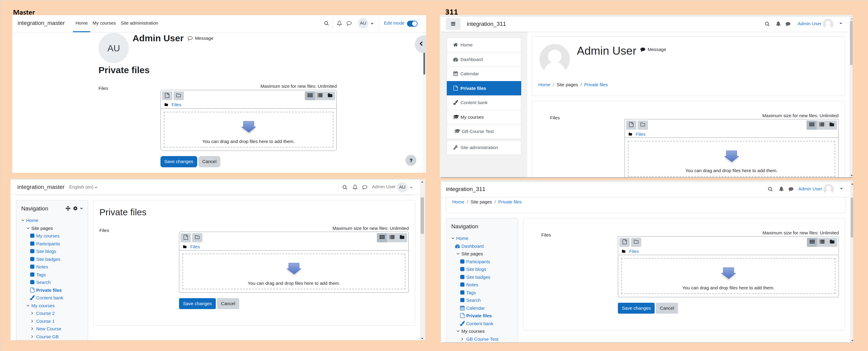Click Private files breadcrumb in 311 bottom panel

[510, 202]
